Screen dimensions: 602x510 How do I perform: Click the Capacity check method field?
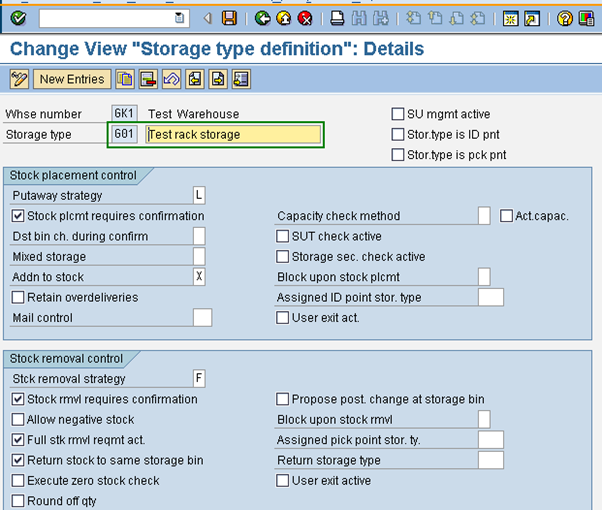click(x=484, y=216)
